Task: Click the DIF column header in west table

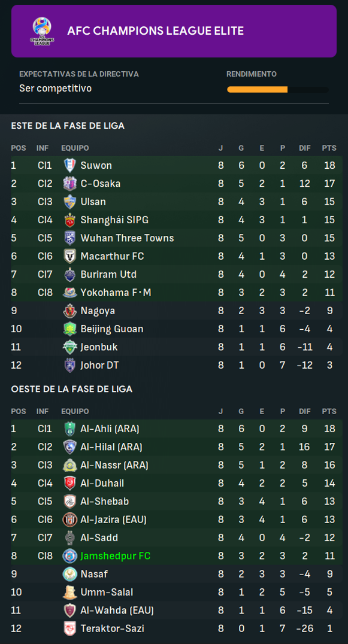Action: pos(304,411)
